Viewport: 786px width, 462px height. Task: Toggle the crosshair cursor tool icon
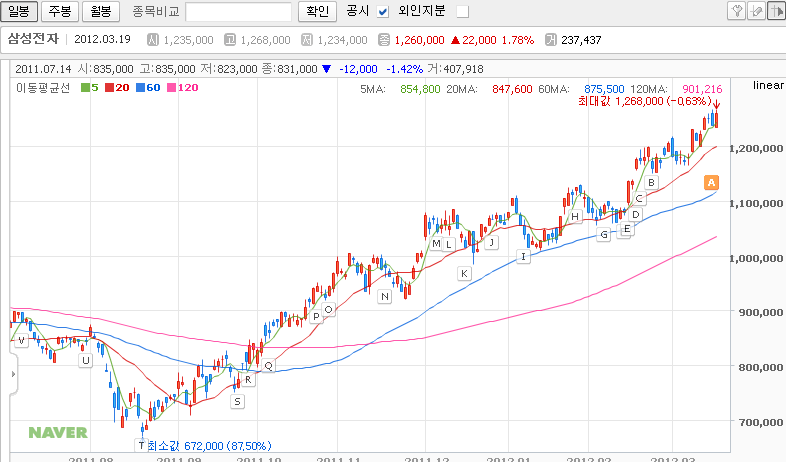776,11
